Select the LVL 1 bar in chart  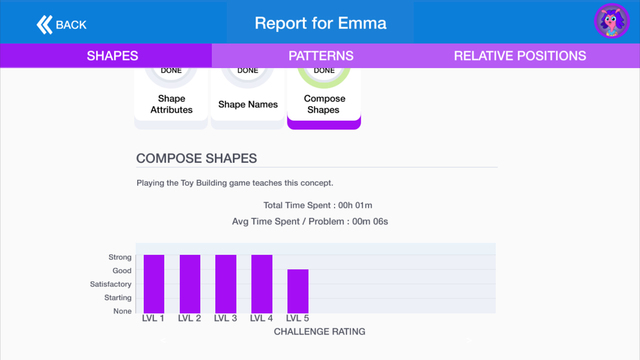pos(154,284)
